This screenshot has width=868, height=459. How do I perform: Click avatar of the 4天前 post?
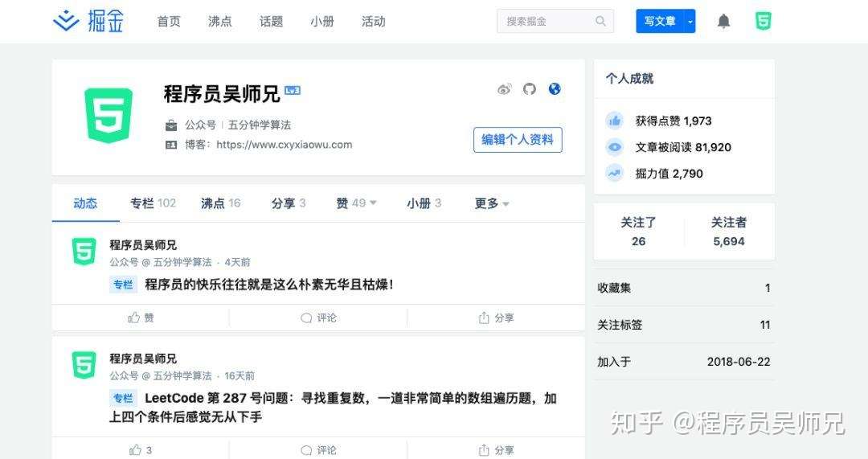point(84,252)
